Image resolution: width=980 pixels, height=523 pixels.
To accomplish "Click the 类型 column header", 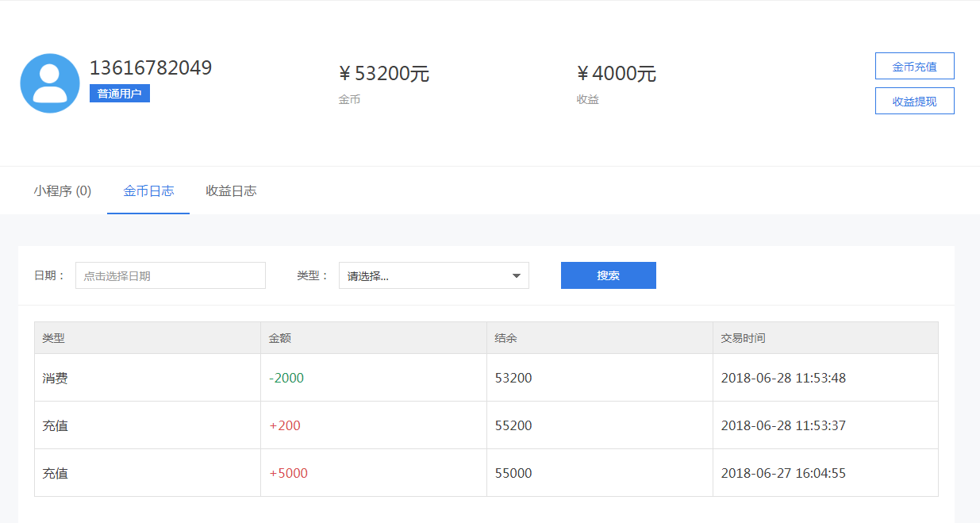I will pos(54,338).
